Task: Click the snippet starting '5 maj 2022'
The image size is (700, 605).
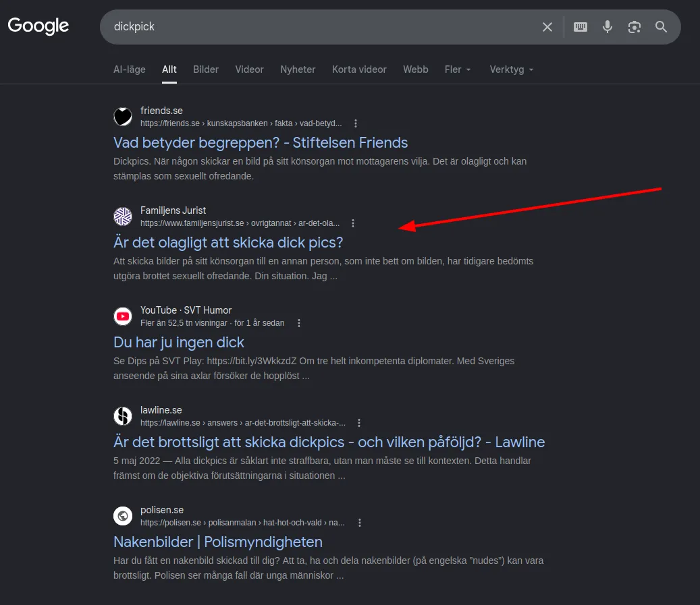Action: pyautogui.click(x=322, y=468)
